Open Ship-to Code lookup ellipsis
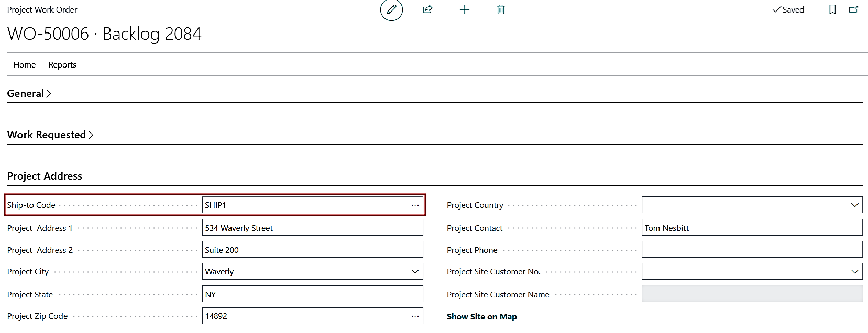Image resolution: width=868 pixels, height=333 pixels. tap(415, 205)
